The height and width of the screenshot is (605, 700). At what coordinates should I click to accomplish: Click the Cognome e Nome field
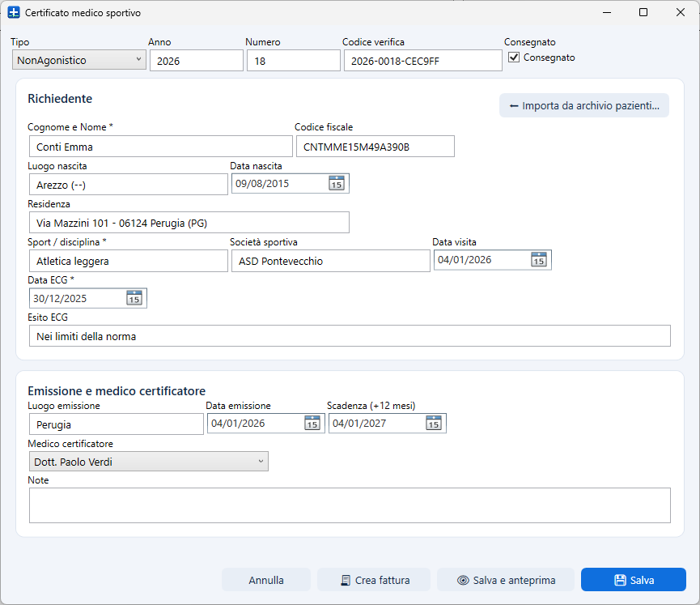tap(161, 147)
